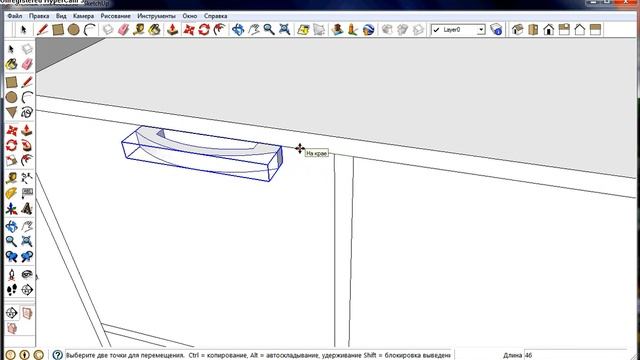Select the Walk footprints tool
This screenshot has width=640, height=360.
[x=11, y=290]
